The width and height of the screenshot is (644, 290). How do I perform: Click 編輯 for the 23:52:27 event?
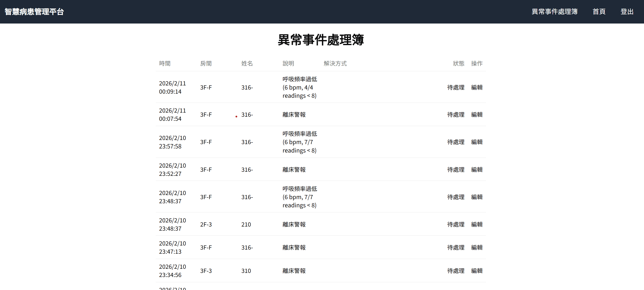coord(477,170)
